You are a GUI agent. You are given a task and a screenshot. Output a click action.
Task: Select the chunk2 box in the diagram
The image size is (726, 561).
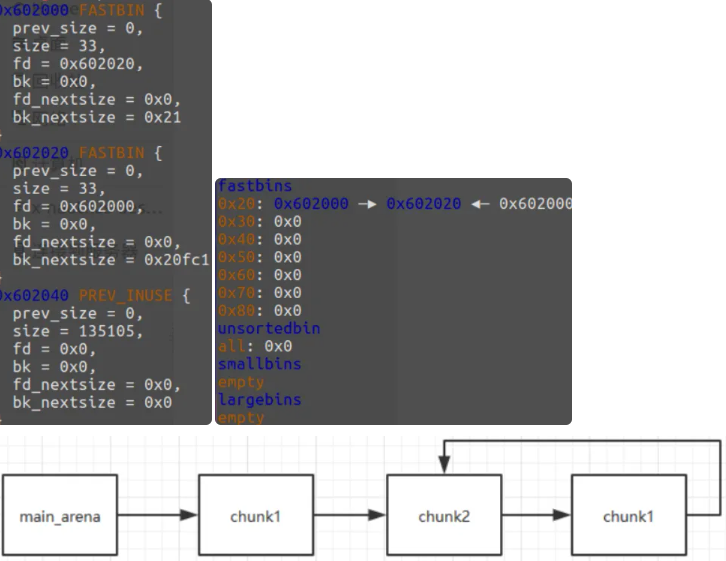pos(444,516)
